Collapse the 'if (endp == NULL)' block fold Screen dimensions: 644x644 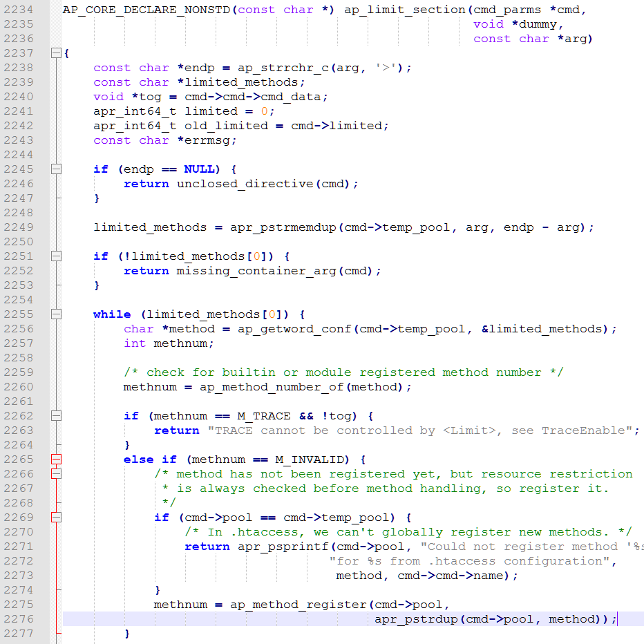pos(56,169)
